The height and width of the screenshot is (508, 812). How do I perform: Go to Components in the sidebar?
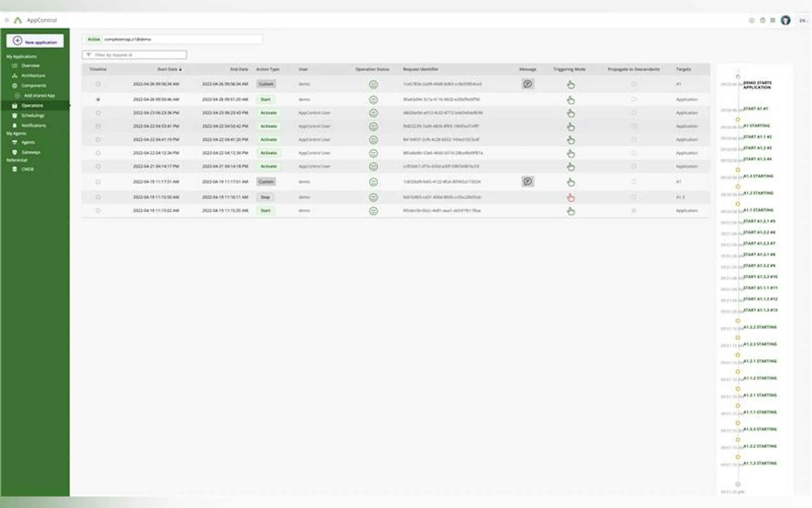coord(33,86)
